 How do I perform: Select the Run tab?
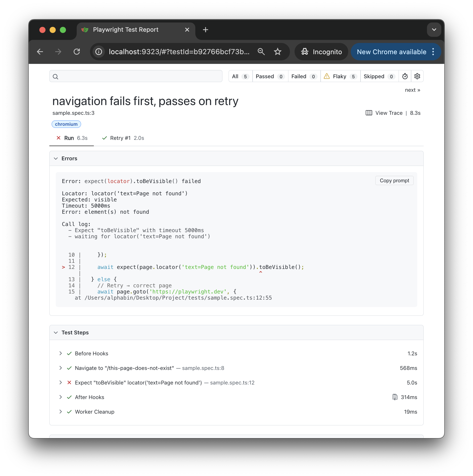click(72, 138)
